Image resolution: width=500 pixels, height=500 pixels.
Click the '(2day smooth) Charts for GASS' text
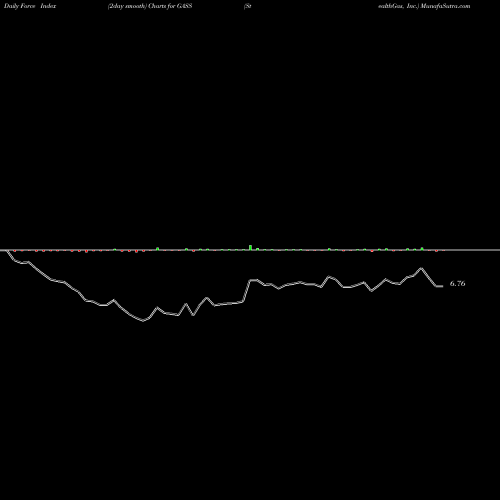click(x=150, y=6)
